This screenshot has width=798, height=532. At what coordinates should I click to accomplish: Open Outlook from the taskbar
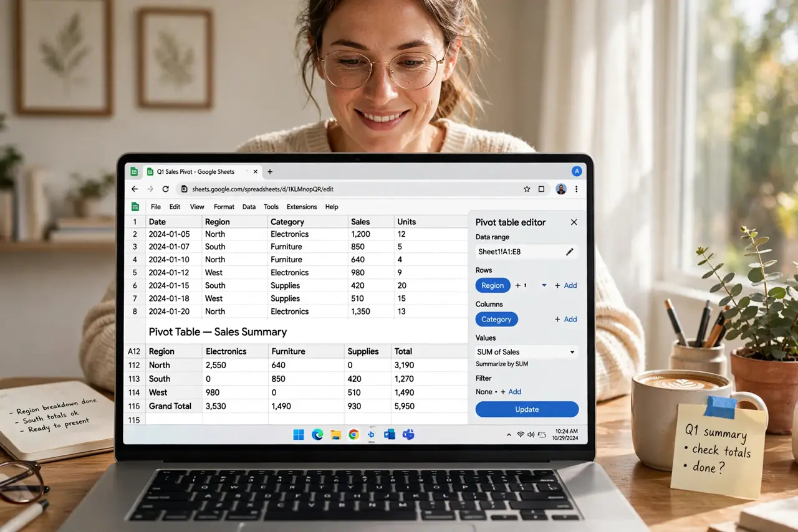pos(390,434)
